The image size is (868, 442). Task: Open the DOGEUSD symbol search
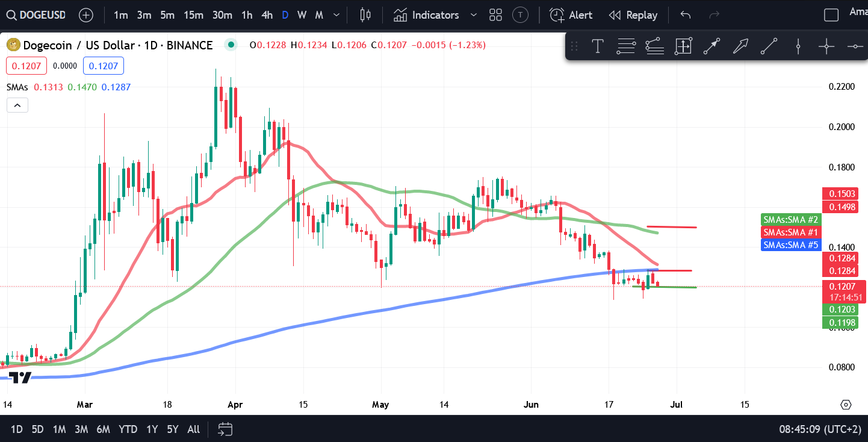pos(36,15)
